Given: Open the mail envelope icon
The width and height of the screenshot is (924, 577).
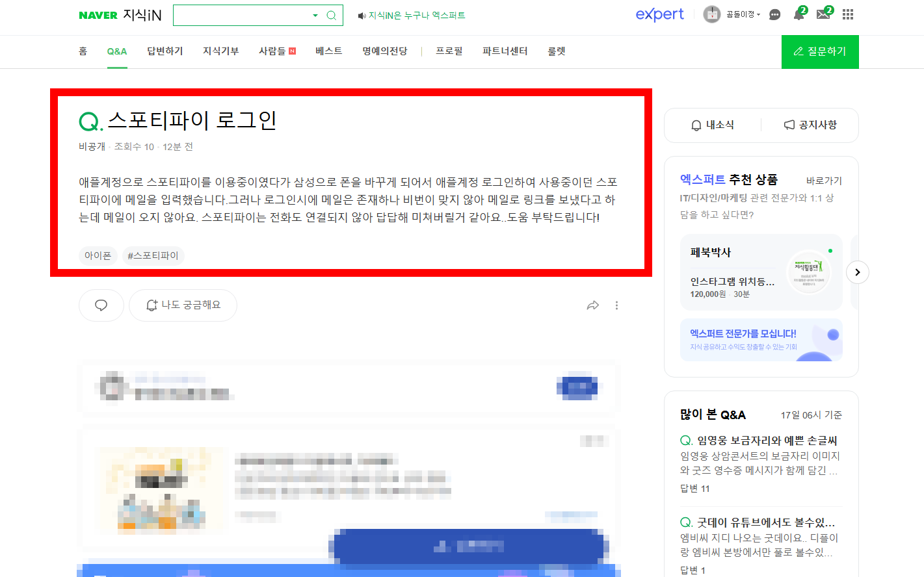Looking at the screenshot, I should pos(824,14).
